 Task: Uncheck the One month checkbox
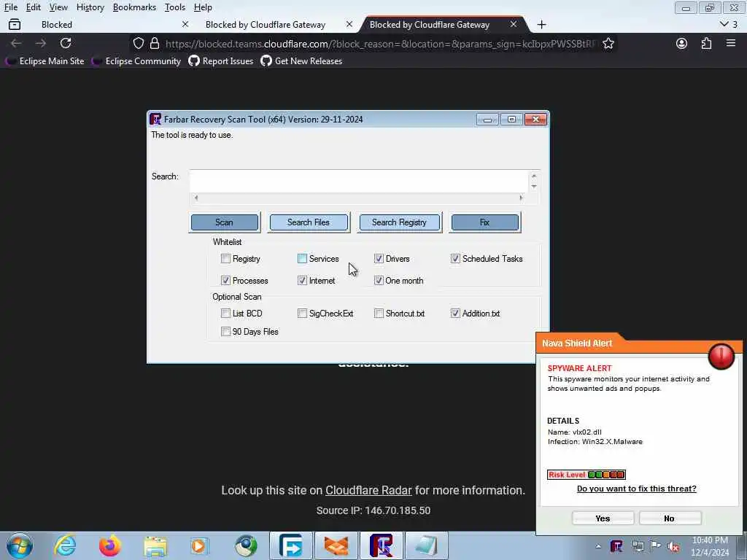pyautogui.click(x=379, y=281)
